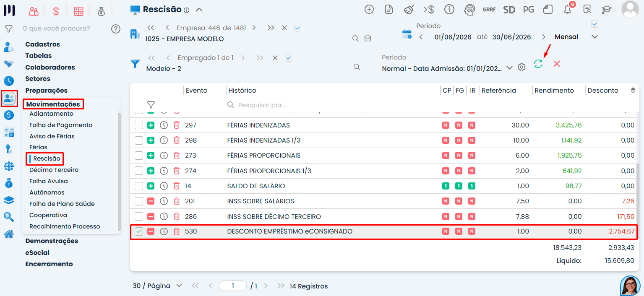Screen dimensions: 644x296
Task: Select Décimo Terceiro from the side menu
Action: [x=54, y=170]
